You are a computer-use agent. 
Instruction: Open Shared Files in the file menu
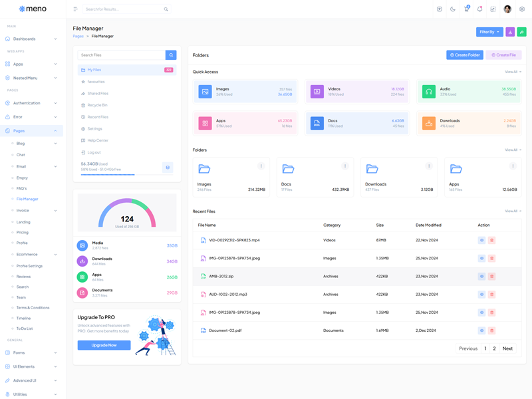(98, 93)
